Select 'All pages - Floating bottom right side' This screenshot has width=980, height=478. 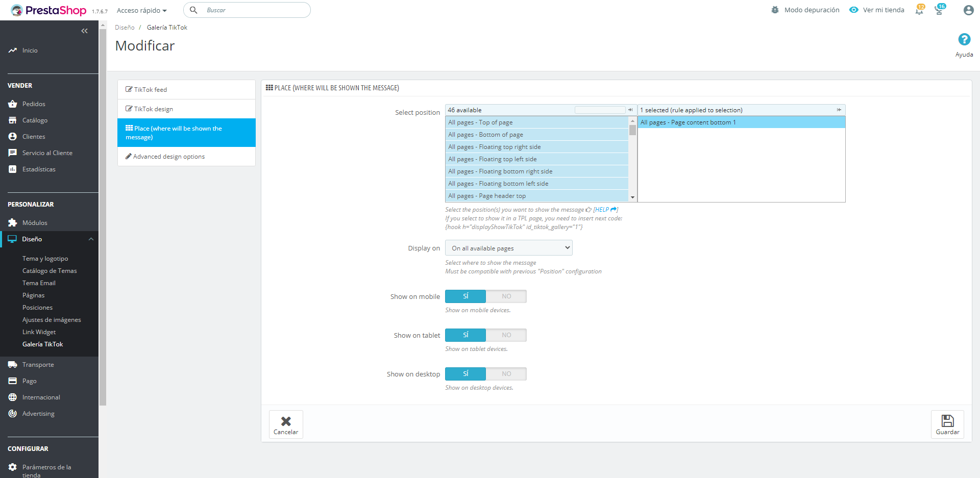tap(537, 171)
